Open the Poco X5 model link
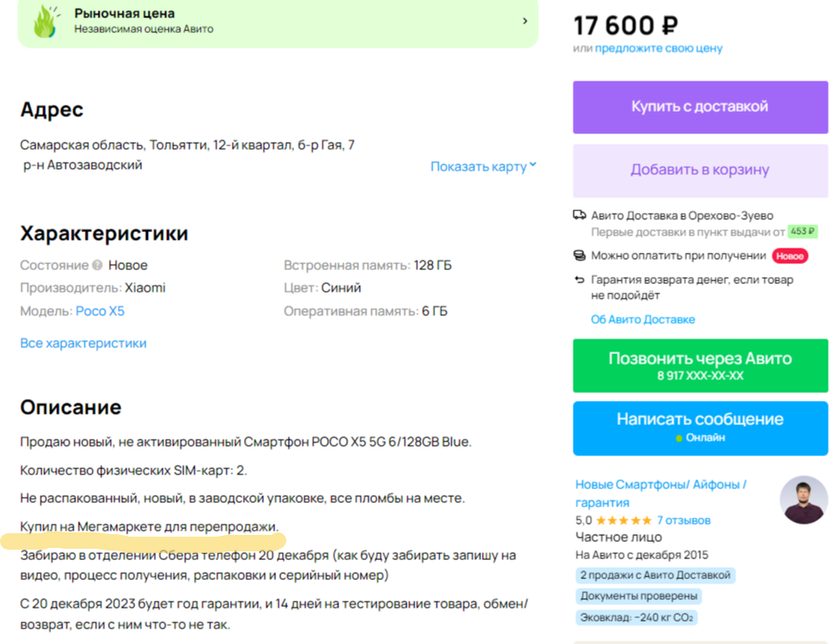Viewport: 840px width, 644px height. click(x=100, y=311)
